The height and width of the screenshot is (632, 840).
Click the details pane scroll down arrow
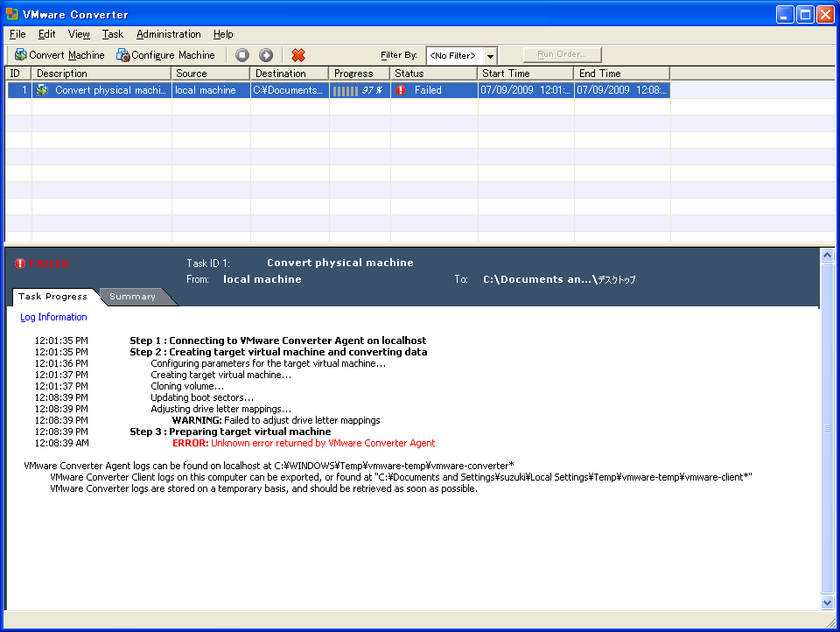point(827,602)
